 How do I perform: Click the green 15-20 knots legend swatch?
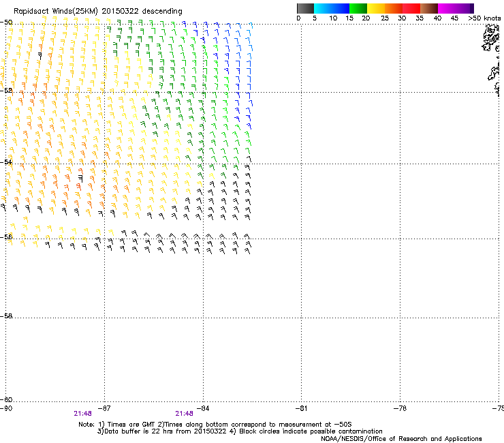358,8
